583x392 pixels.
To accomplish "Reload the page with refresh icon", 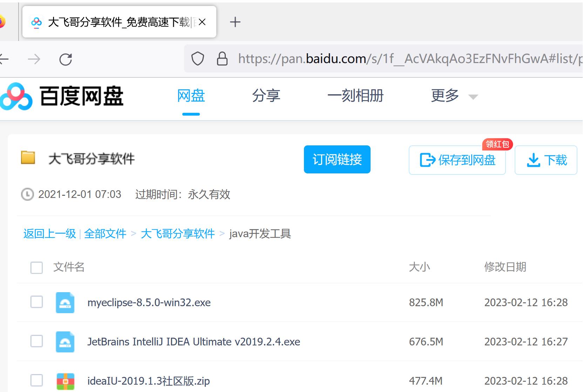I will (x=66, y=60).
